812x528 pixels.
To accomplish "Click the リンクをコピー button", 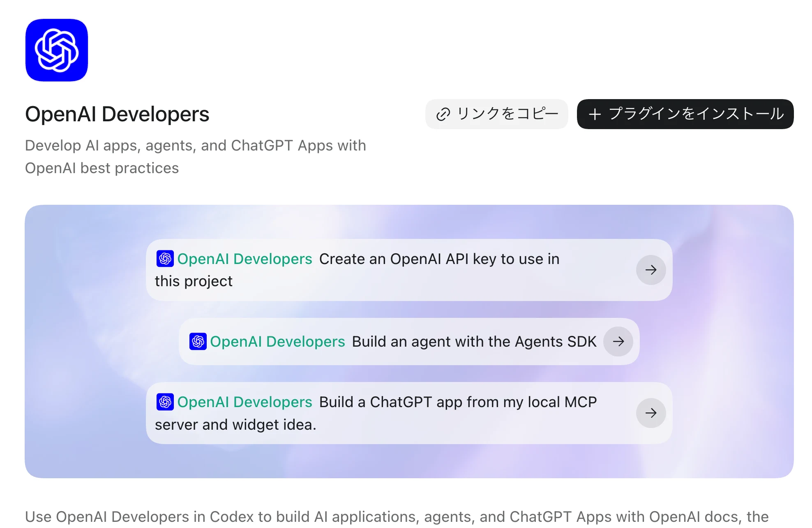I will coord(496,114).
